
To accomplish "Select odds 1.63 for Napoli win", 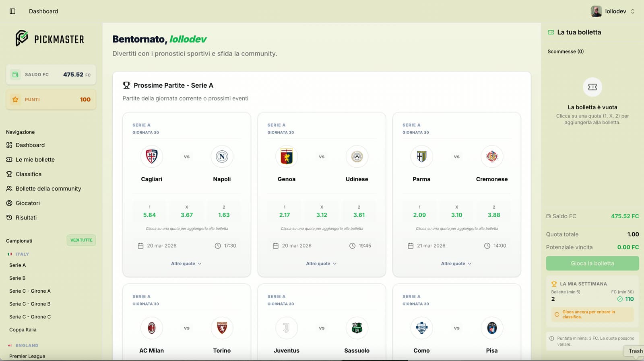I will coord(224,212).
